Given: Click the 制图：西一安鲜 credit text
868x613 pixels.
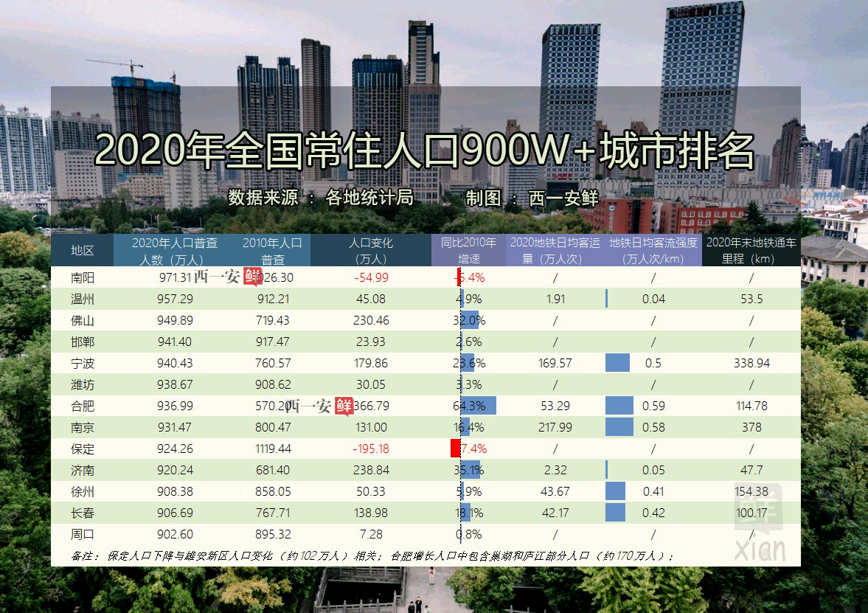Looking at the screenshot, I should (x=532, y=198).
